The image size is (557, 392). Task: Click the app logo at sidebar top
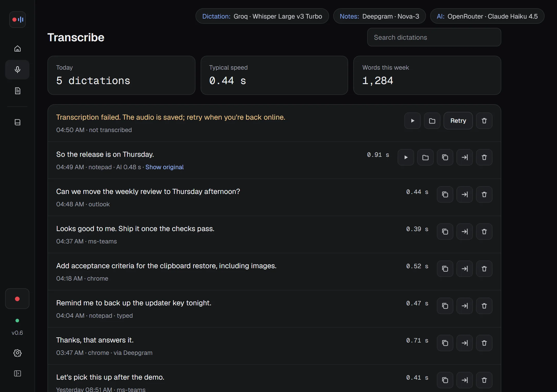[18, 20]
